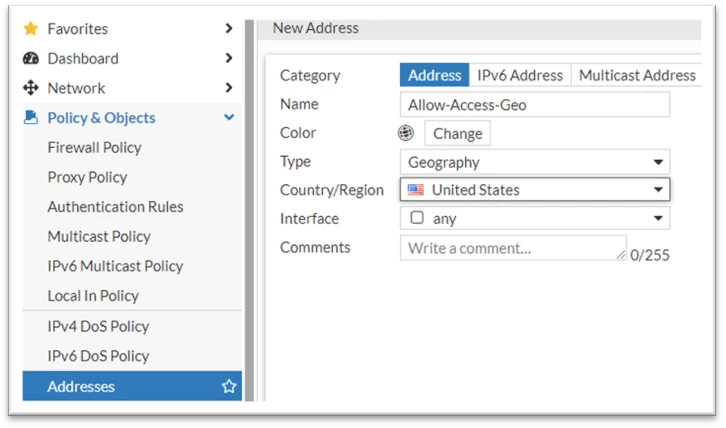
Task: Click the Network arrows icon
Action: point(31,88)
